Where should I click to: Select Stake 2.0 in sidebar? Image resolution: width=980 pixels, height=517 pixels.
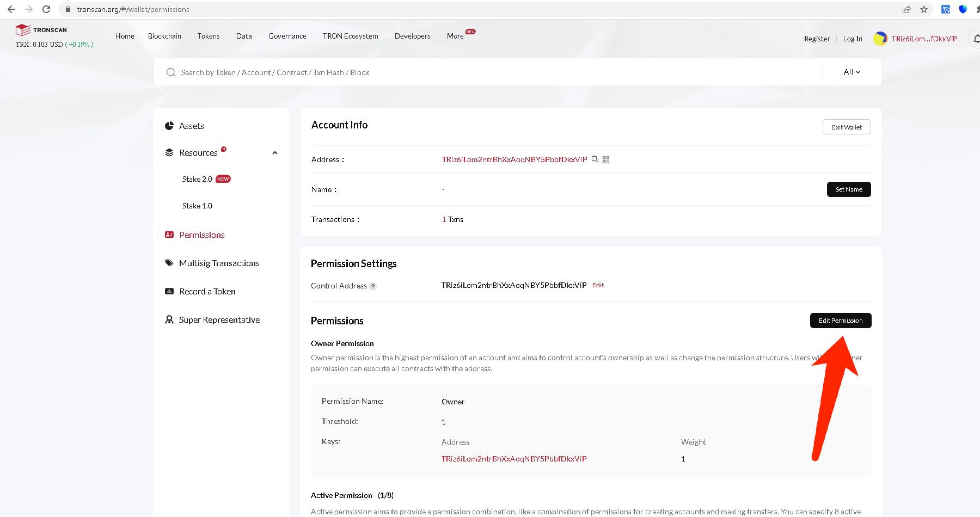pyautogui.click(x=197, y=179)
